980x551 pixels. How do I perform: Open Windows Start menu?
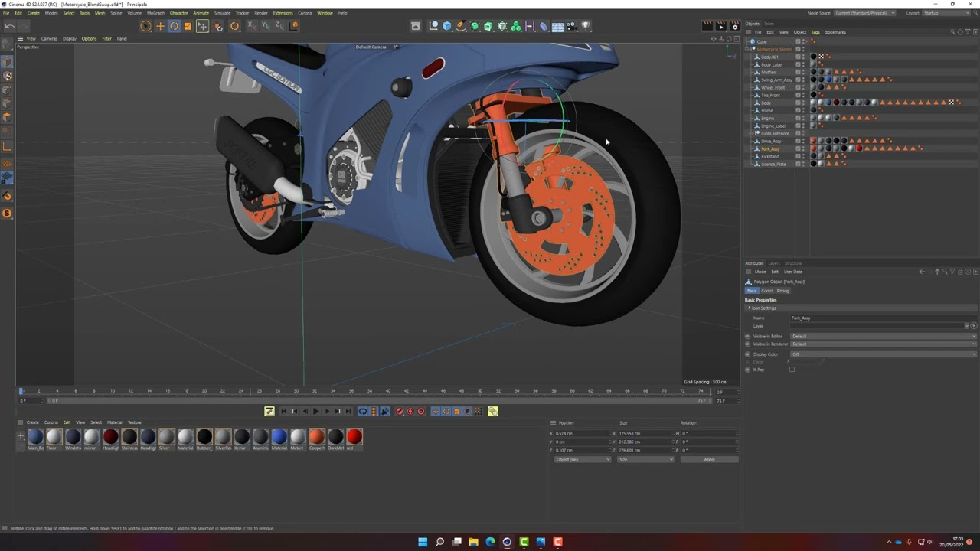point(422,542)
